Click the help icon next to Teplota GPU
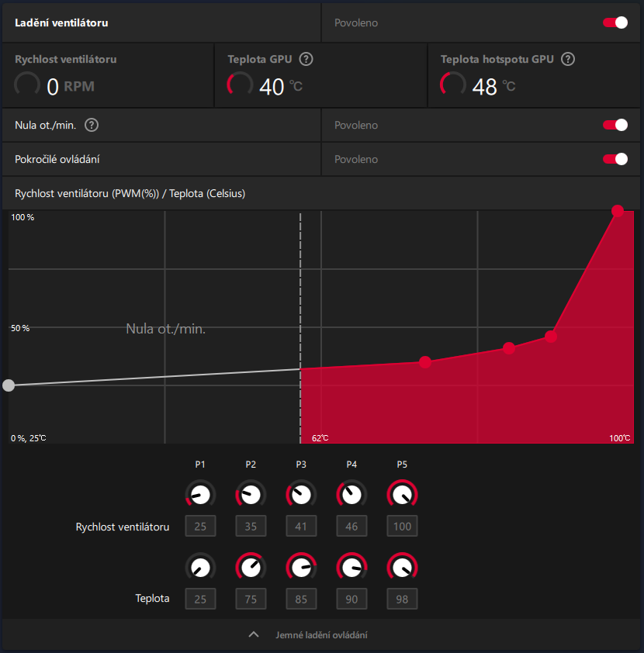The image size is (644, 653). 306,59
